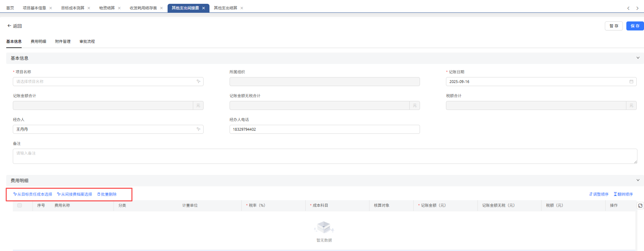The height and width of the screenshot is (251, 644).
Task: Click 批量删除 to batch delete
Action: [x=107, y=194]
